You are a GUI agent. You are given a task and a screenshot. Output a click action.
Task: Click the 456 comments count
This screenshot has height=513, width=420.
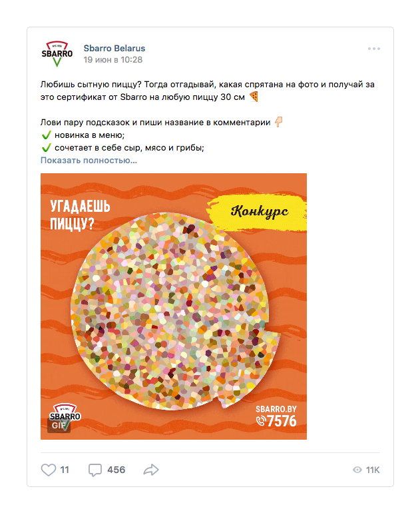(116, 470)
